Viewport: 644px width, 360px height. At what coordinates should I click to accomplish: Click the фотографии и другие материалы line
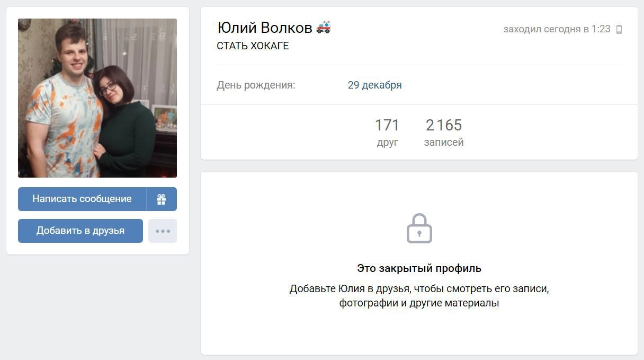tap(419, 303)
